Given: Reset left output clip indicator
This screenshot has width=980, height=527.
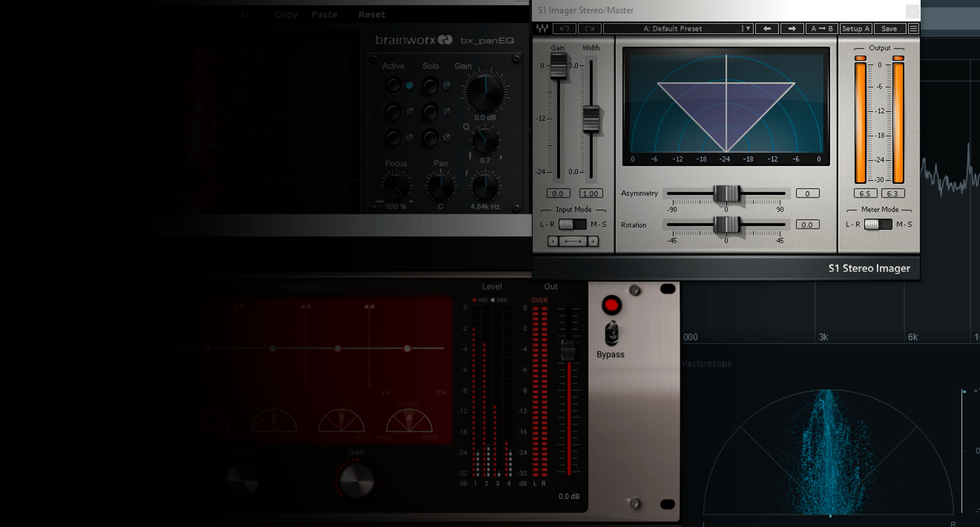Looking at the screenshot, I should tap(861, 58).
